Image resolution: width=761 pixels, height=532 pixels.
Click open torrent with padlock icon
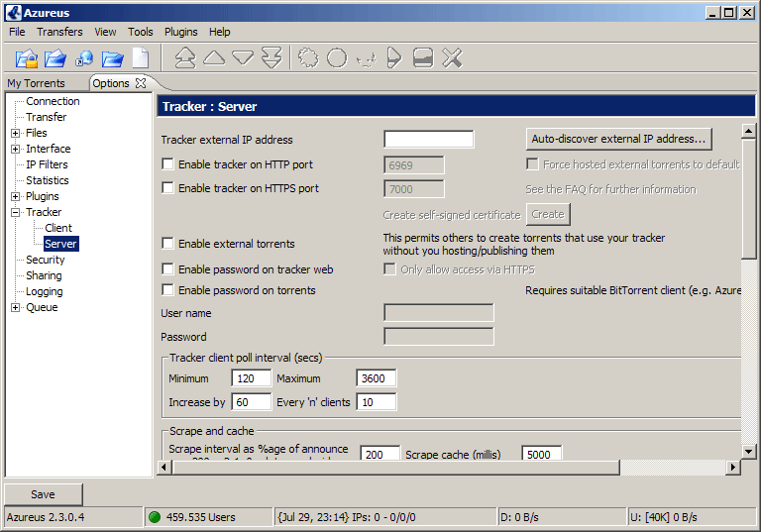pos(26,58)
